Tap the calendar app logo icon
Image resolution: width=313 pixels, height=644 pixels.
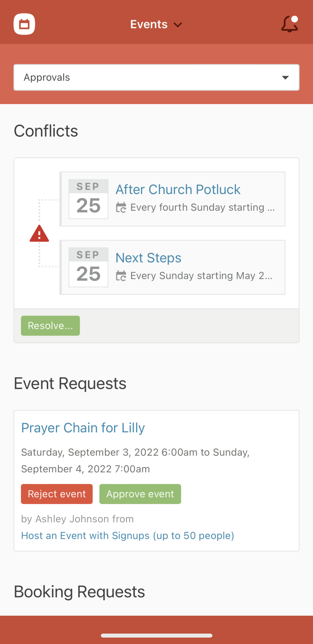[x=24, y=24]
